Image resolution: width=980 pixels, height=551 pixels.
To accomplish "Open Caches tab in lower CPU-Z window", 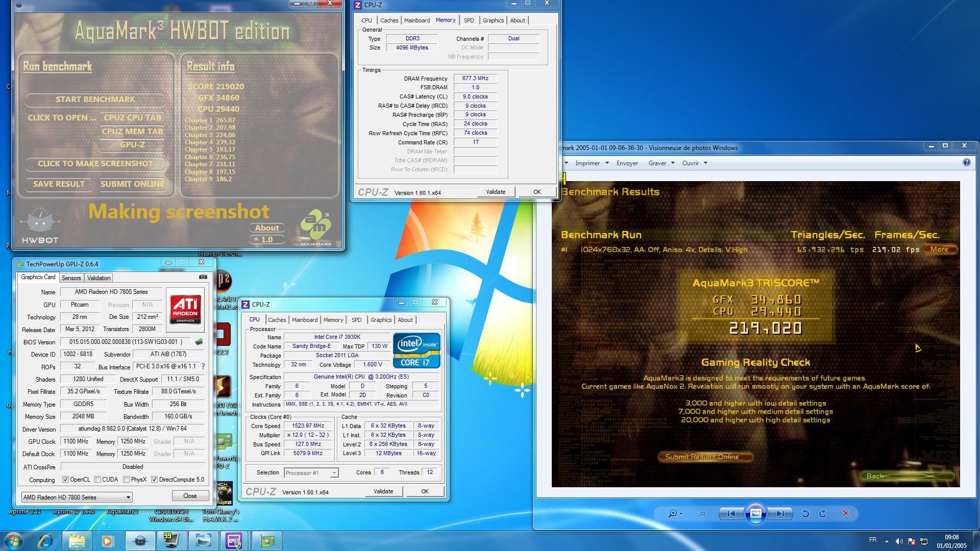I will [x=277, y=320].
